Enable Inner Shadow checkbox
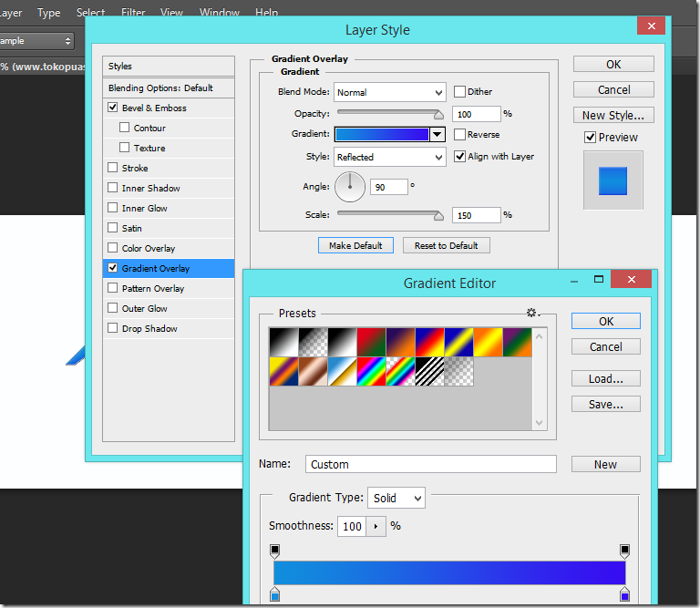Image resolution: width=700 pixels, height=608 pixels. tap(112, 188)
